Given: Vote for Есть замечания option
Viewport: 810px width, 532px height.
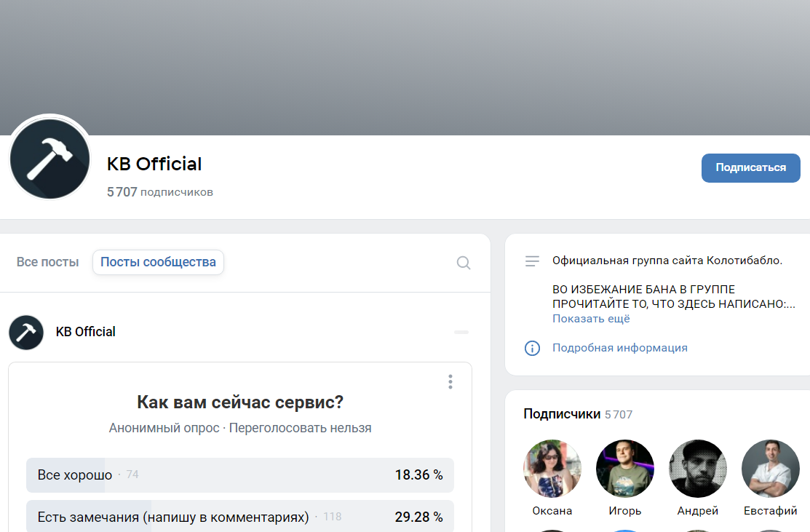Looking at the screenshot, I should pyautogui.click(x=240, y=517).
